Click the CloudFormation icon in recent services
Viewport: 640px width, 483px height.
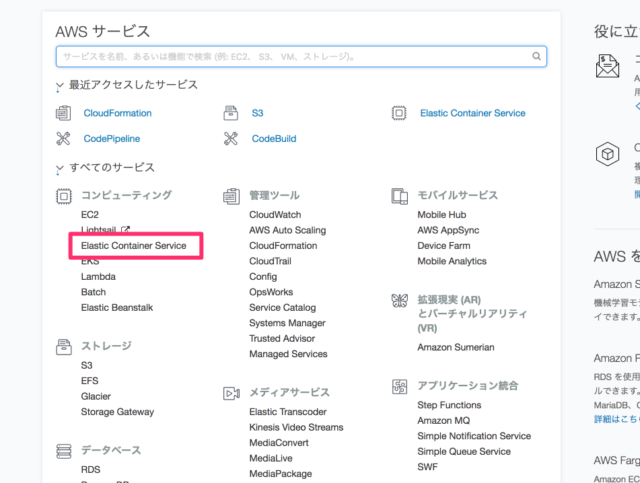(64, 113)
